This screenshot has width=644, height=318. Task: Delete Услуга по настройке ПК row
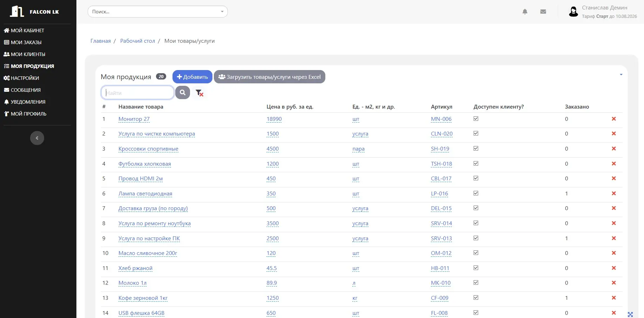click(x=614, y=238)
